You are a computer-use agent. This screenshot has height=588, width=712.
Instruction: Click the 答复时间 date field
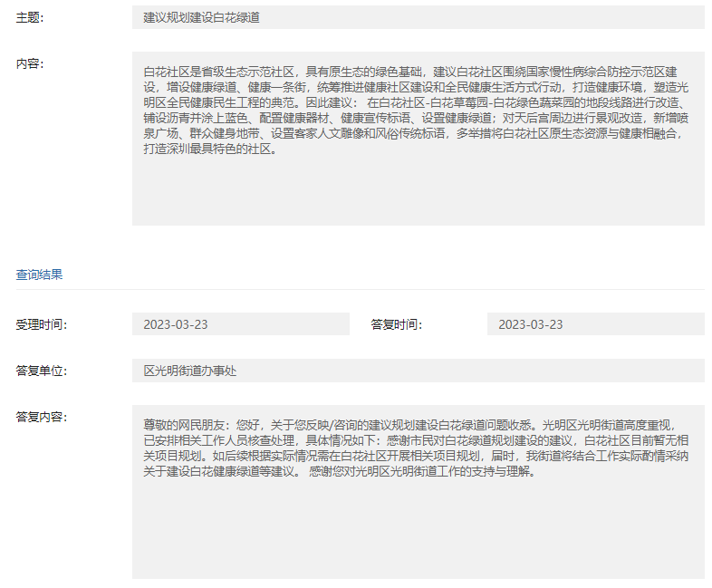pyautogui.click(x=595, y=324)
